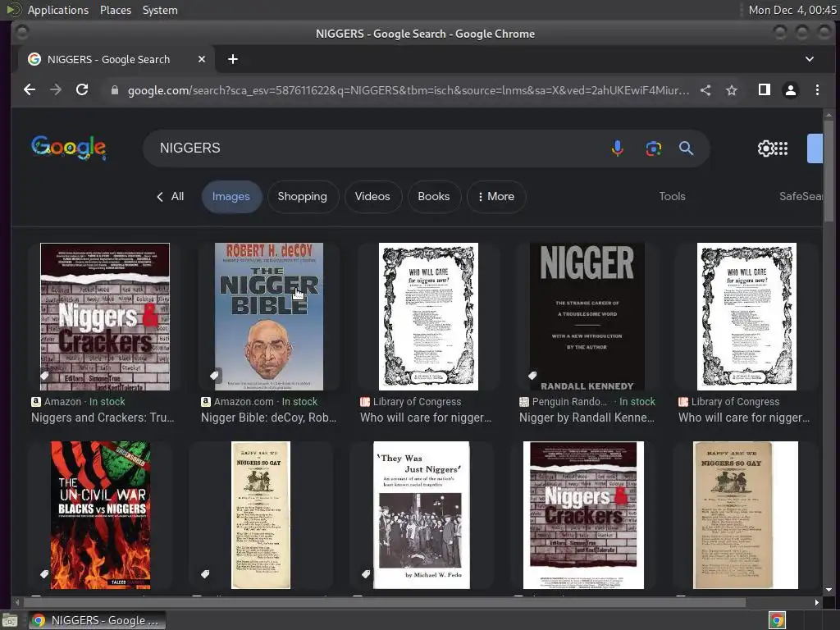Switch to Books results
840x630 pixels.
[x=434, y=197]
